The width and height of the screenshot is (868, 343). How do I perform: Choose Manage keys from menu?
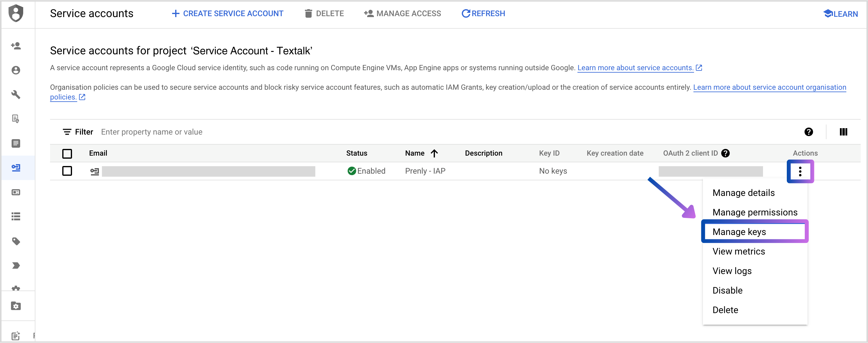tap(739, 232)
